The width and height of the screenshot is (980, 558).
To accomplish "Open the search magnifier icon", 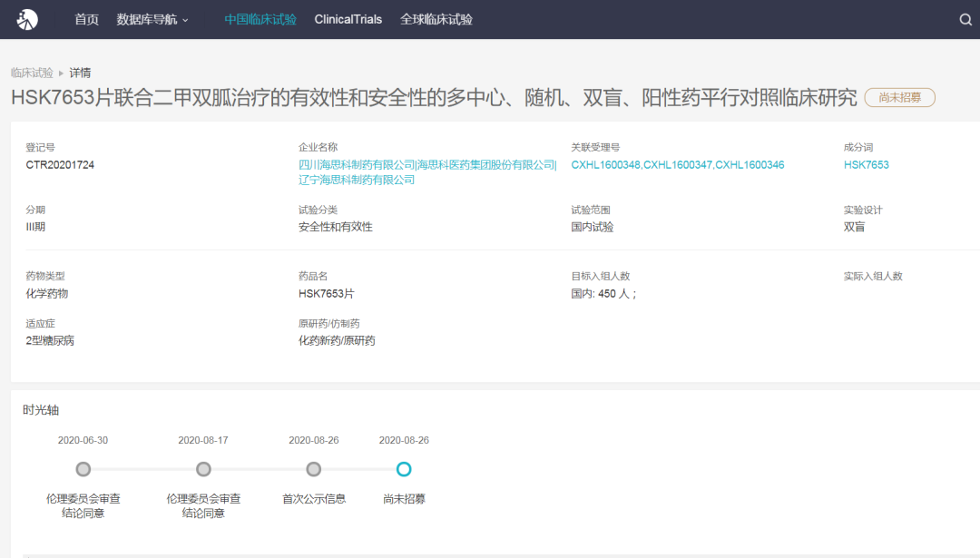I will [965, 19].
